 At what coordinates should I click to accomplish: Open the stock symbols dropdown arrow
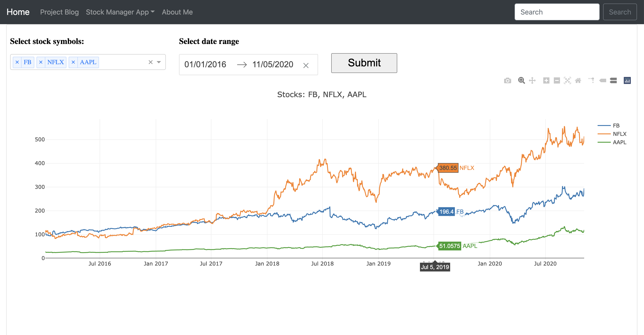[159, 62]
